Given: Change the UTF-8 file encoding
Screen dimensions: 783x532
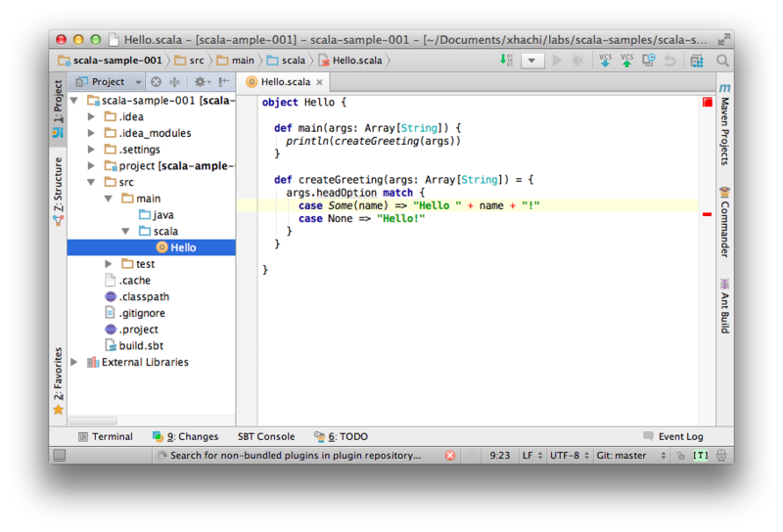Looking at the screenshot, I should 570,456.
